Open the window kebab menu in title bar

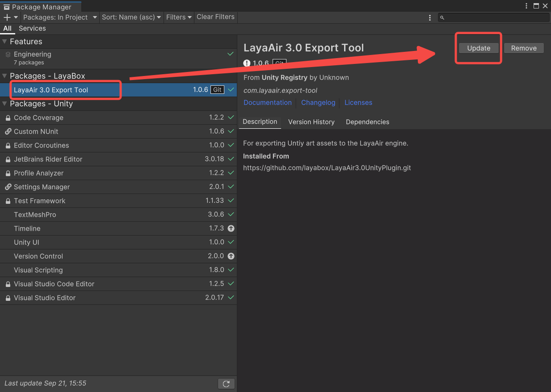(526, 6)
